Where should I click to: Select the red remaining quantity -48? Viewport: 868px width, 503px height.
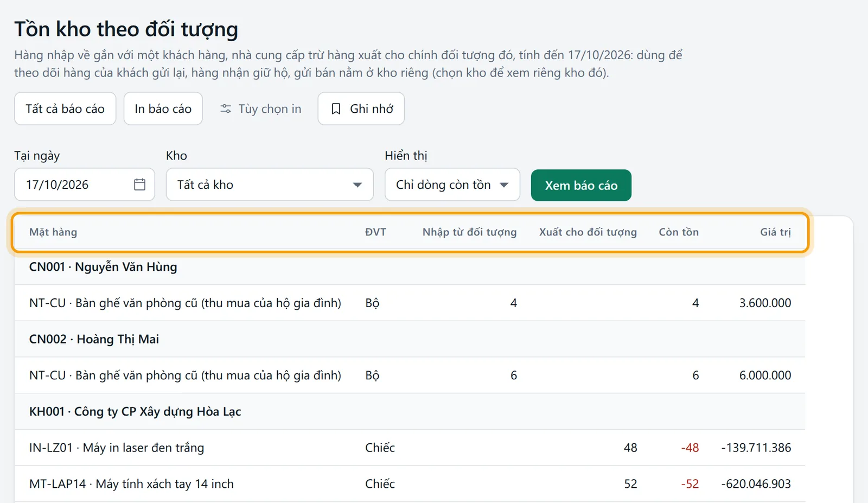[690, 448]
